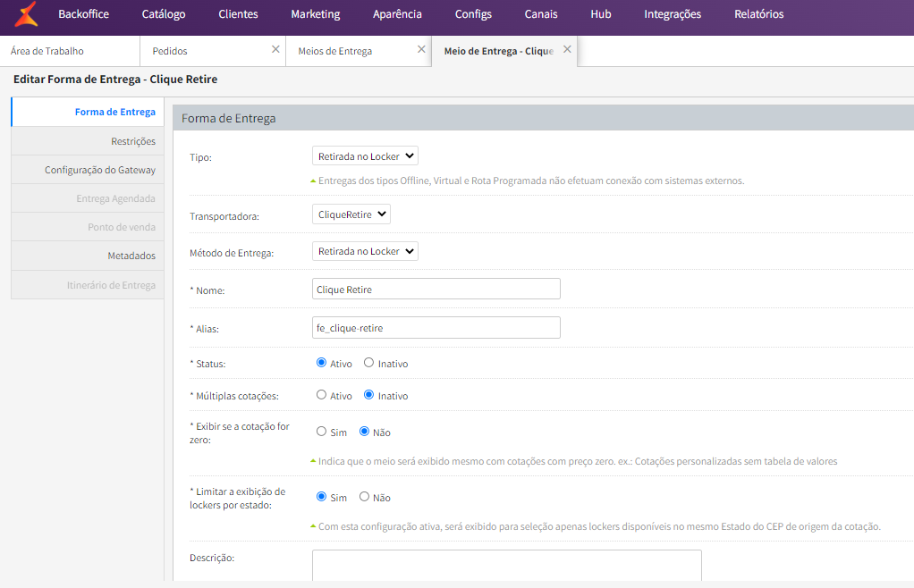Select Sim for Limitar exibição de lockers
The image size is (914, 588).
(321, 497)
